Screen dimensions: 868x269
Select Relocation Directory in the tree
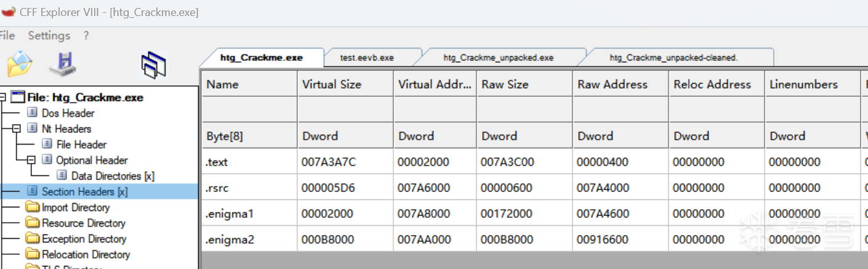[86, 254]
